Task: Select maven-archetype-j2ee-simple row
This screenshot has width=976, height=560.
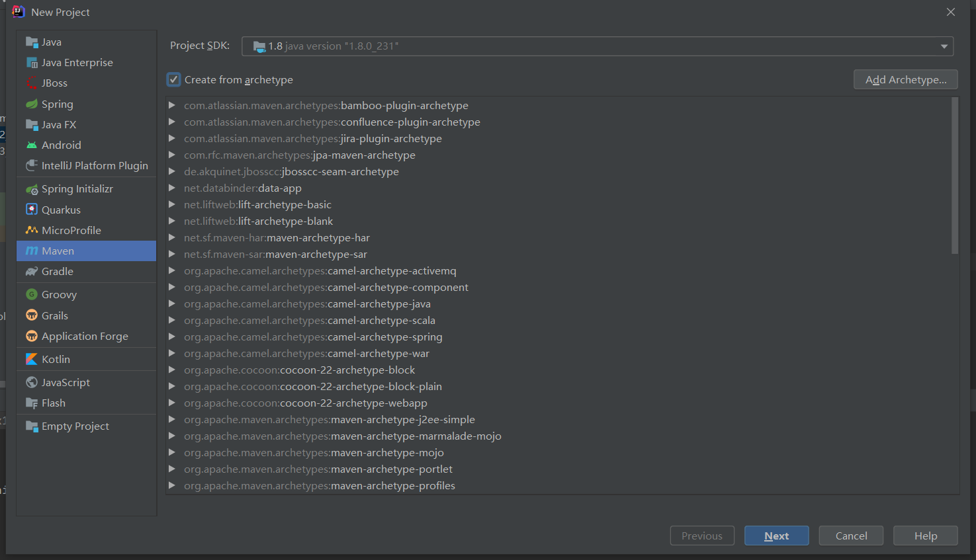Action: pyautogui.click(x=558, y=419)
